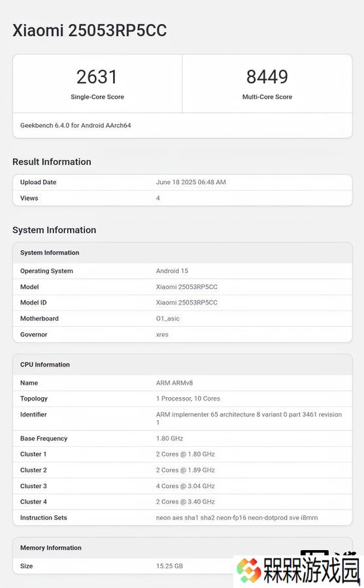Click the Single-Core Score label
Screen dimensions: 364x588
click(97, 97)
